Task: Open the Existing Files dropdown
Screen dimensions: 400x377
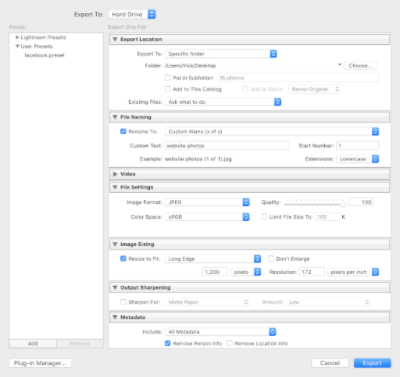Action: tap(223, 102)
